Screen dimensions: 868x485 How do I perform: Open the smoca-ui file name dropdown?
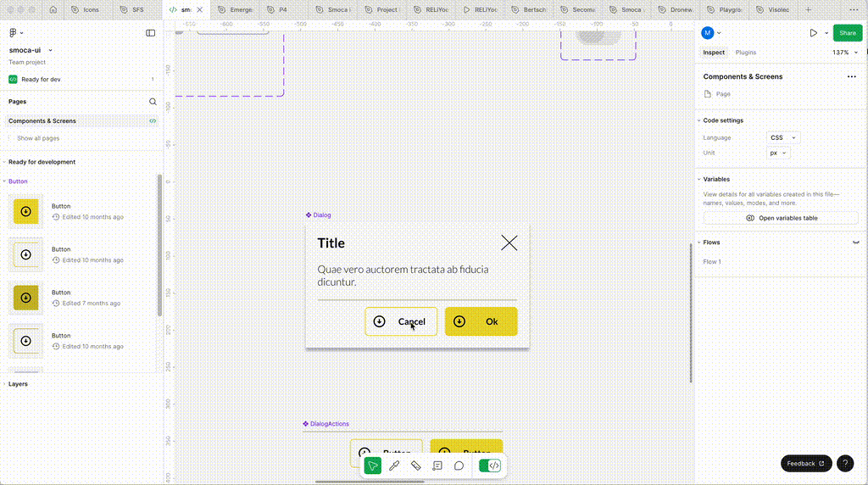(x=50, y=50)
